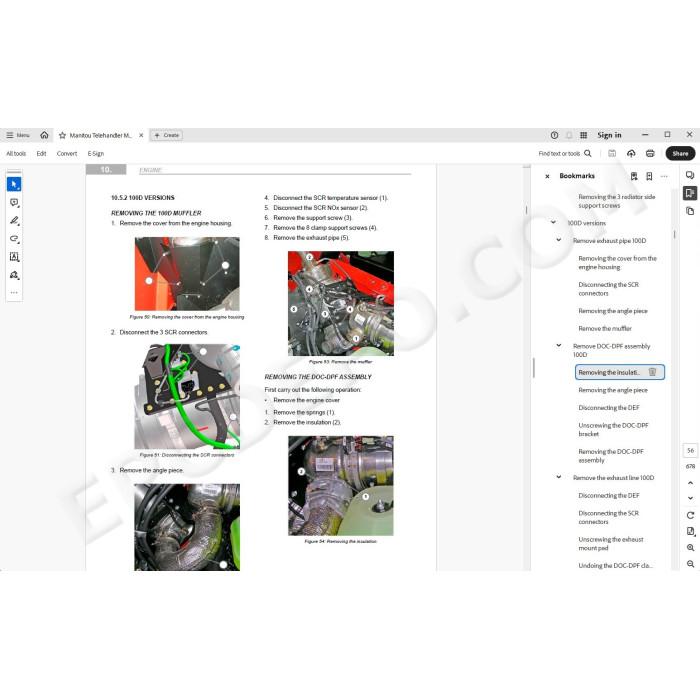Open Comments panel in right rail
The width and height of the screenshot is (700, 700).
[x=690, y=175]
